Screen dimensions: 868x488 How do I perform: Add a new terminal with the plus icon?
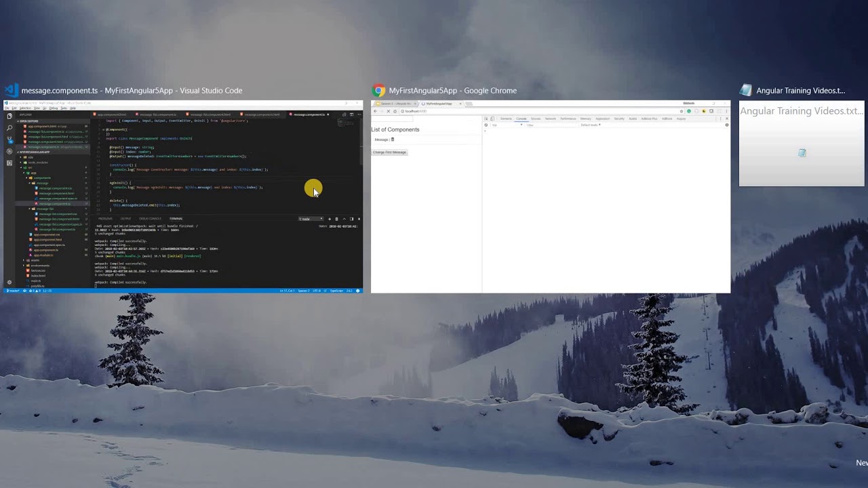(x=330, y=219)
